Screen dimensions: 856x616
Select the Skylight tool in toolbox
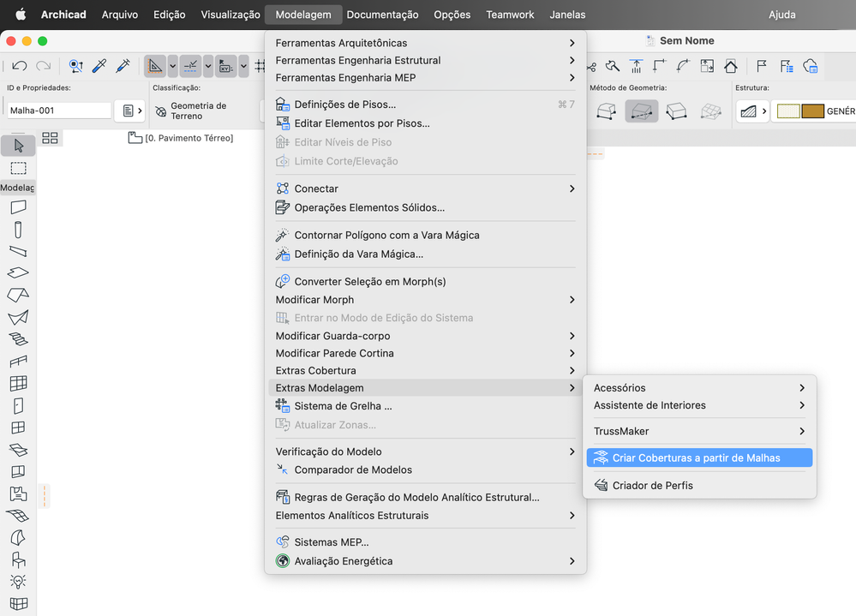pos(18,450)
